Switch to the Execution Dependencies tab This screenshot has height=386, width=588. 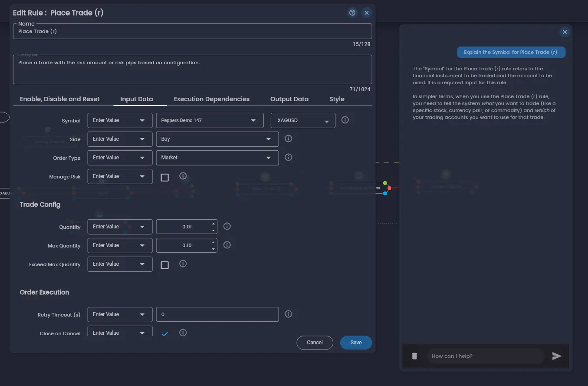point(212,99)
